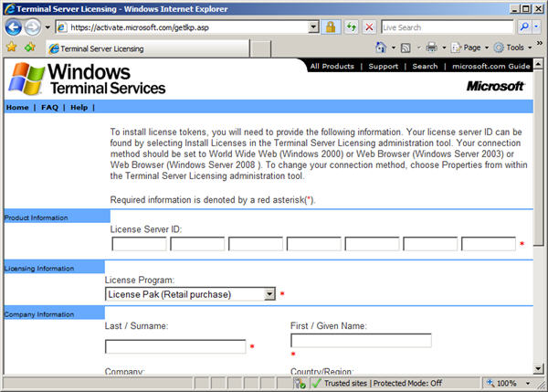Click the Refresh page icon
Viewport: 548px width, 392px height.
pyautogui.click(x=352, y=27)
